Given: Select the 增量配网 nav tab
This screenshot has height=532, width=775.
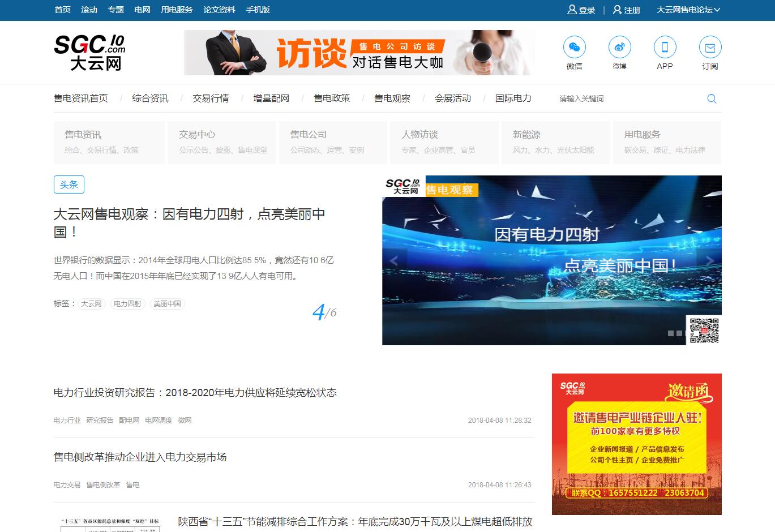Looking at the screenshot, I should (x=271, y=98).
